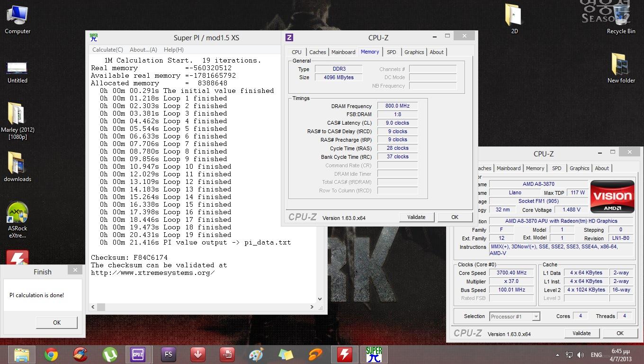
Task: Select the New folder desktop icon
Action: (621, 68)
